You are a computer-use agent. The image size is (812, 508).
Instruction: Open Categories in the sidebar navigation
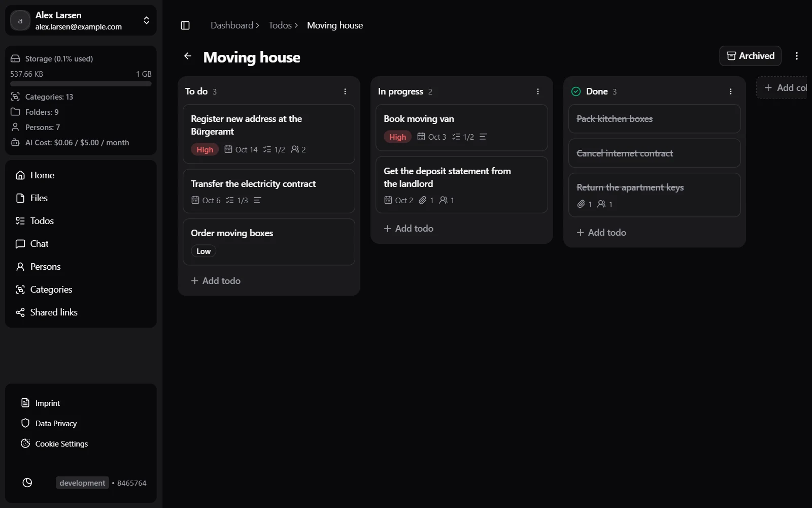81,290
